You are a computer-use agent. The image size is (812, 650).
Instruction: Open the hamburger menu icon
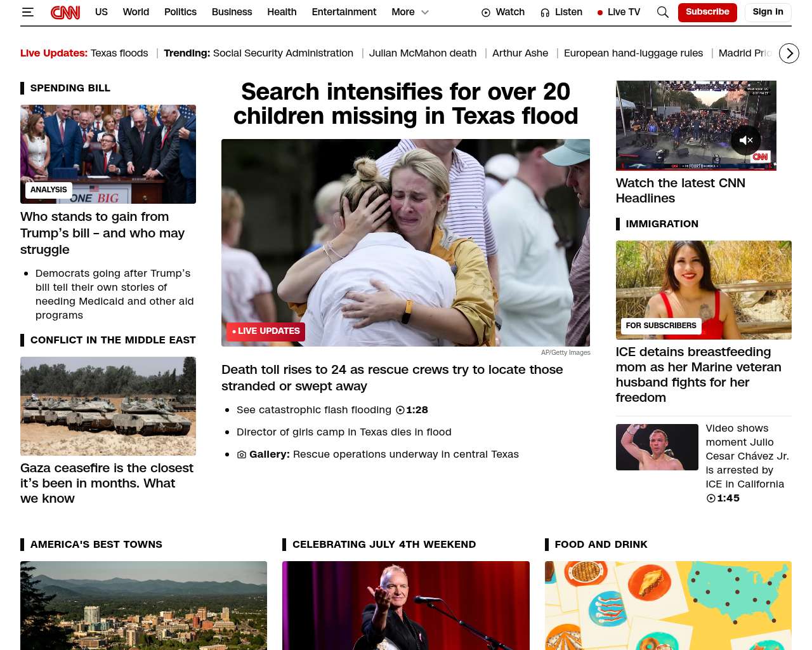click(x=27, y=12)
